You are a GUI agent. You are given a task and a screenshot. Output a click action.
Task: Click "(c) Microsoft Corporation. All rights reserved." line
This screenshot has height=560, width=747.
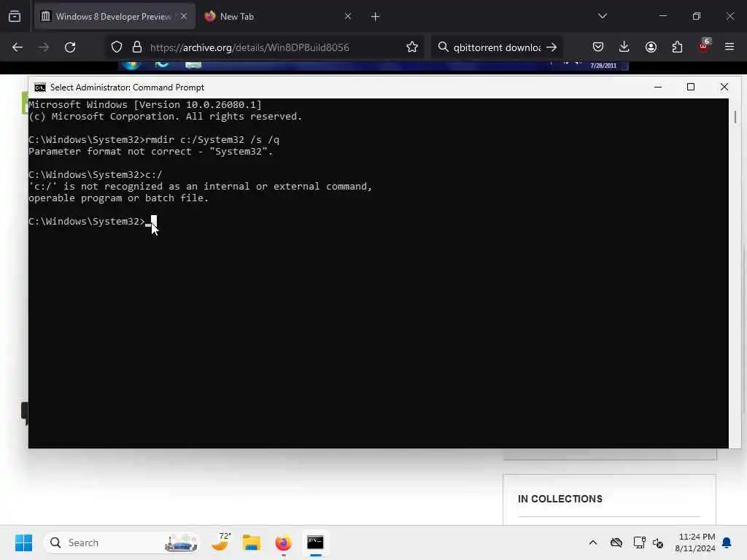tap(166, 116)
